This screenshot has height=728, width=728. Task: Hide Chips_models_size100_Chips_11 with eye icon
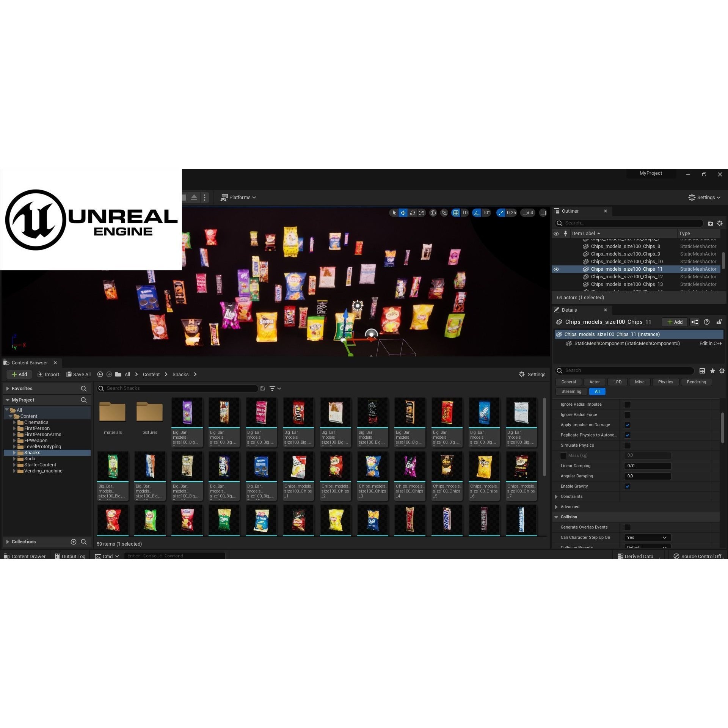[x=556, y=269]
